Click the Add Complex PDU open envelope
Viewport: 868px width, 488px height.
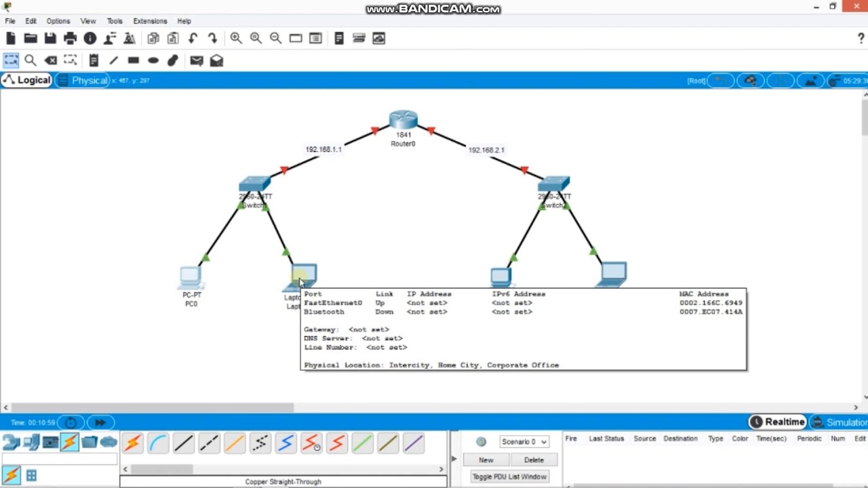(216, 61)
